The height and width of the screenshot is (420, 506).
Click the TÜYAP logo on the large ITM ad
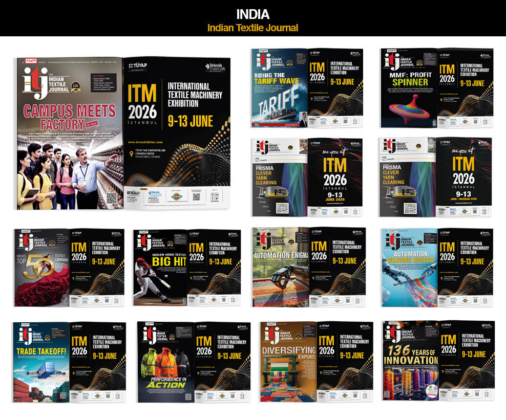click(x=137, y=65)
